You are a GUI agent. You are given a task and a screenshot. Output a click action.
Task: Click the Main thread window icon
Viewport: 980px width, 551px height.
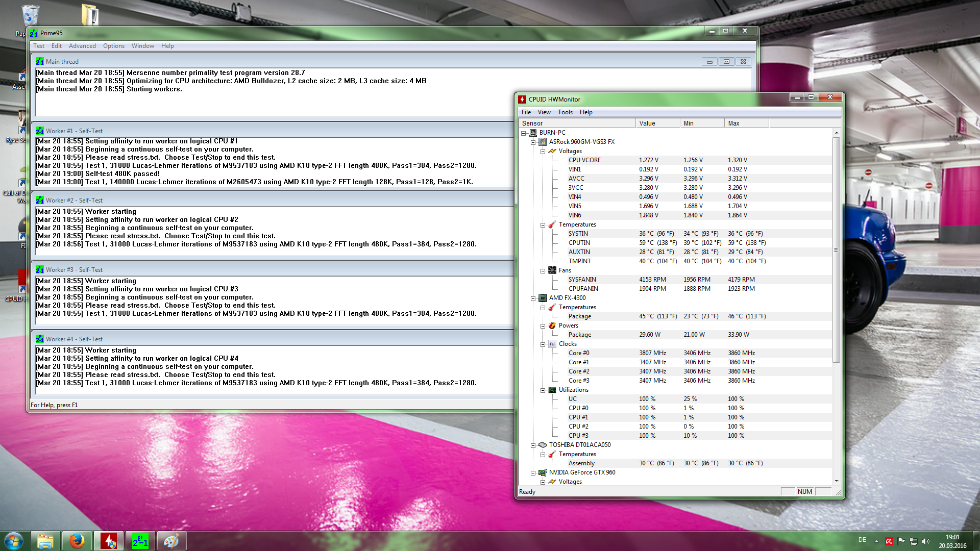click(x=40, y=62)
